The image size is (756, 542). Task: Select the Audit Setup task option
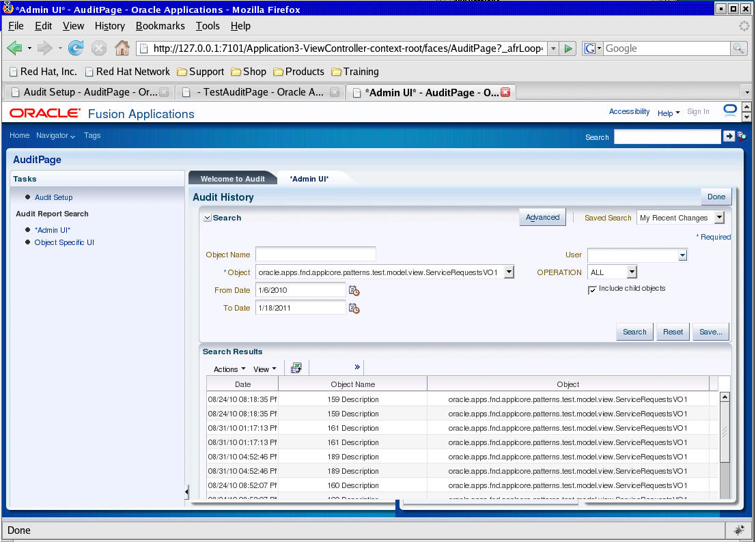point(55,197)
